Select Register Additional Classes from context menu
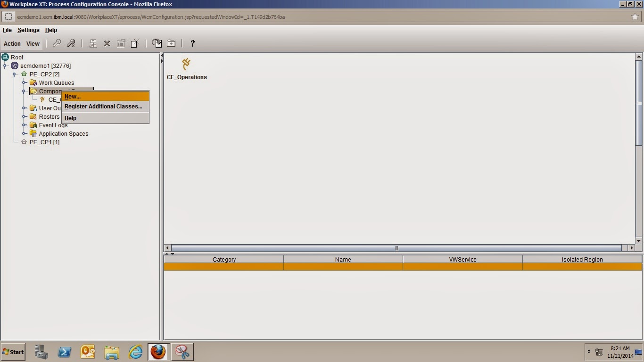Screen dimensions: 644x362 pos(103,106)
